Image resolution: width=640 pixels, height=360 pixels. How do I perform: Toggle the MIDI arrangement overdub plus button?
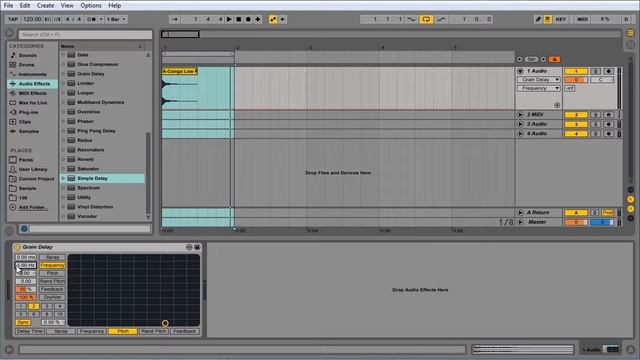point(258,19)
